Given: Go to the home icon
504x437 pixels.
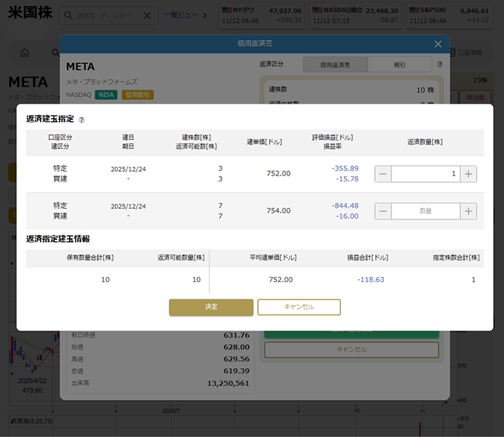Looking at the screenshot, I should (x=24, y=53).
